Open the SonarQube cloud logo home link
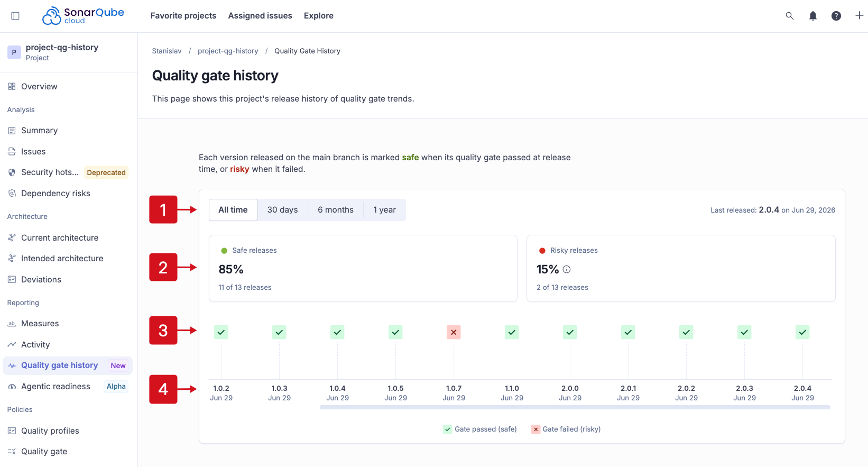 point(83,16)
